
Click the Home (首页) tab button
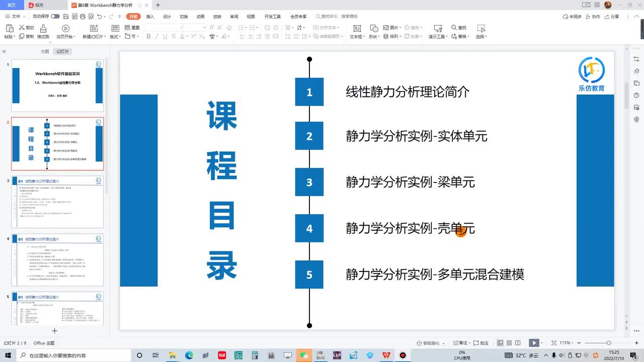(11, 5)
